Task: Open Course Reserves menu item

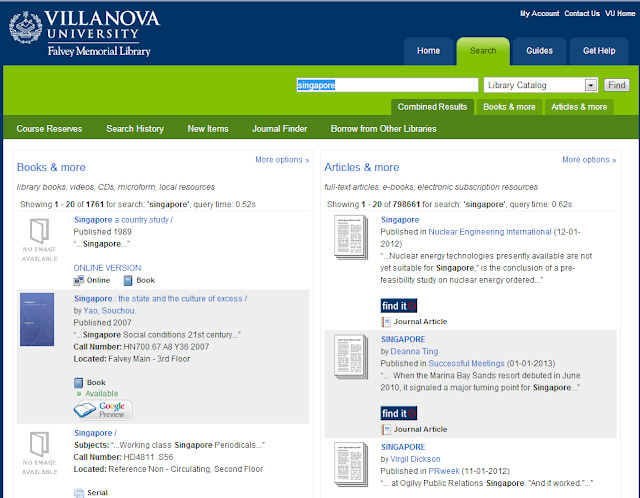Action: [49, 129]
